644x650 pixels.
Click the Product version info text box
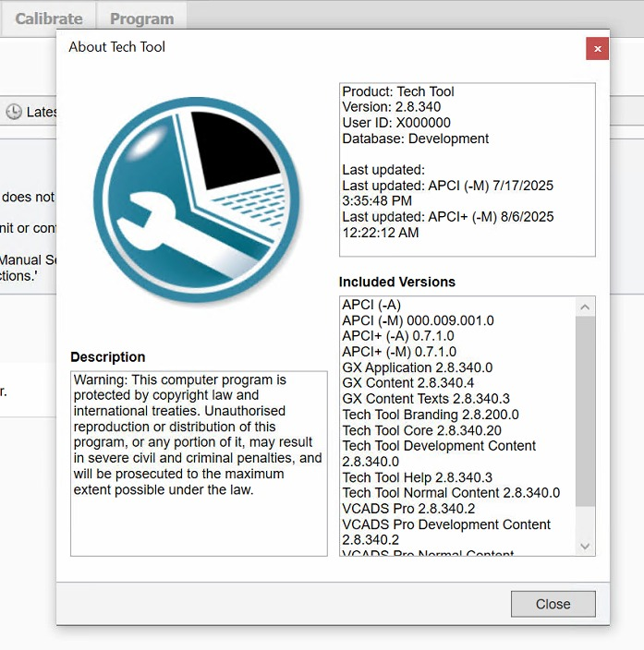pos(467,169)
